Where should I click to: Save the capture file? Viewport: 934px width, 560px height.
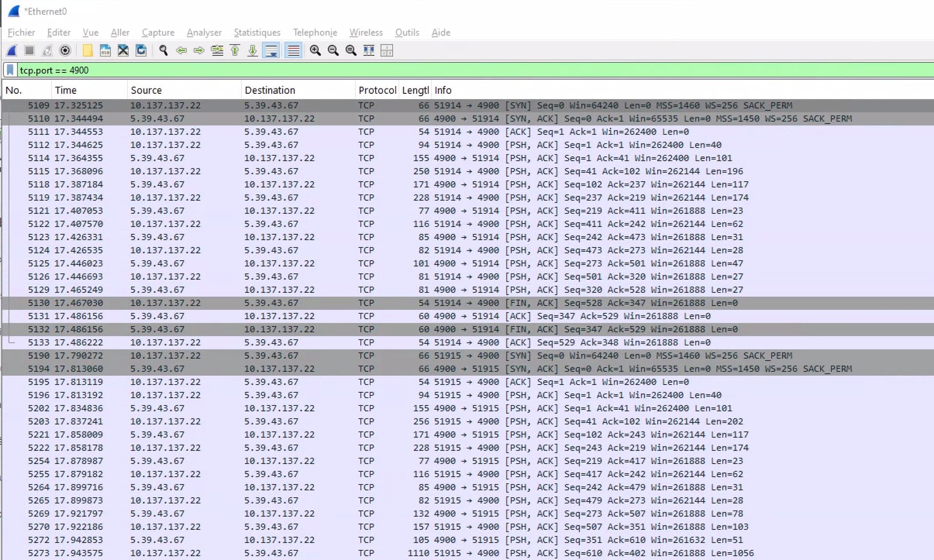105,51
